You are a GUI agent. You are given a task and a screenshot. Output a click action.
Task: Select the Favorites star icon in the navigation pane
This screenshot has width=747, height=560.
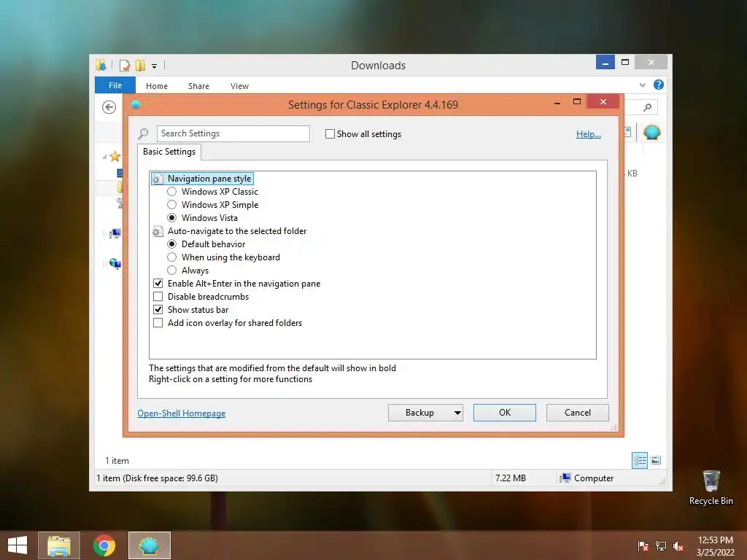click(115, 156)
